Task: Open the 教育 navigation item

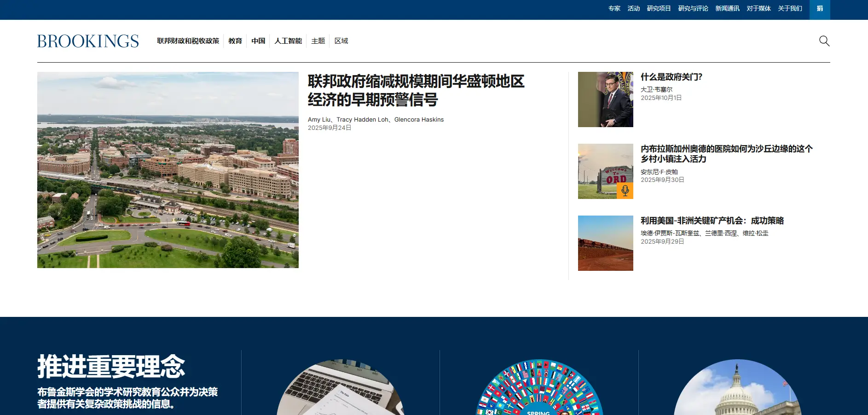Action: (235, 41)
